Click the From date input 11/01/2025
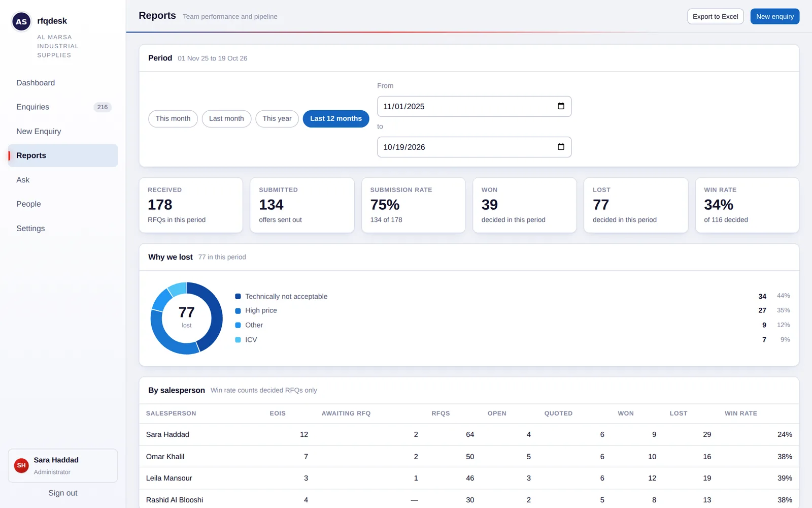Screen dimensions: 812x508 click(x=474, y=106)
